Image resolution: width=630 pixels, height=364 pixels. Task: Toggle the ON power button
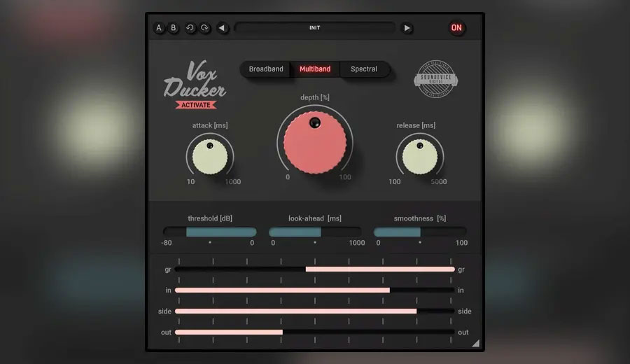pyautogui.click(x=456, y=28)
